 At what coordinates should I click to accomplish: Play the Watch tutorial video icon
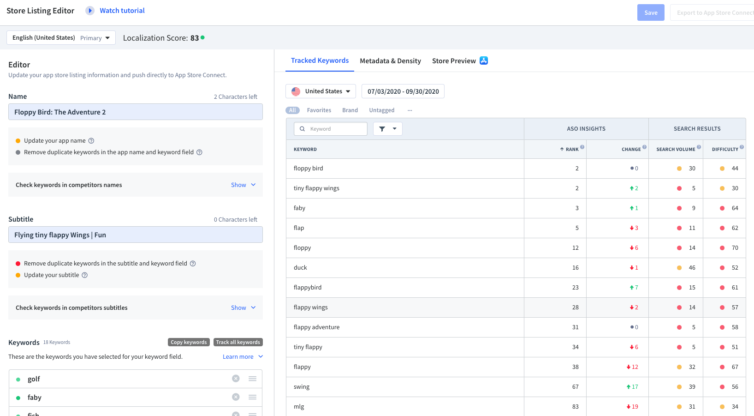90,11
